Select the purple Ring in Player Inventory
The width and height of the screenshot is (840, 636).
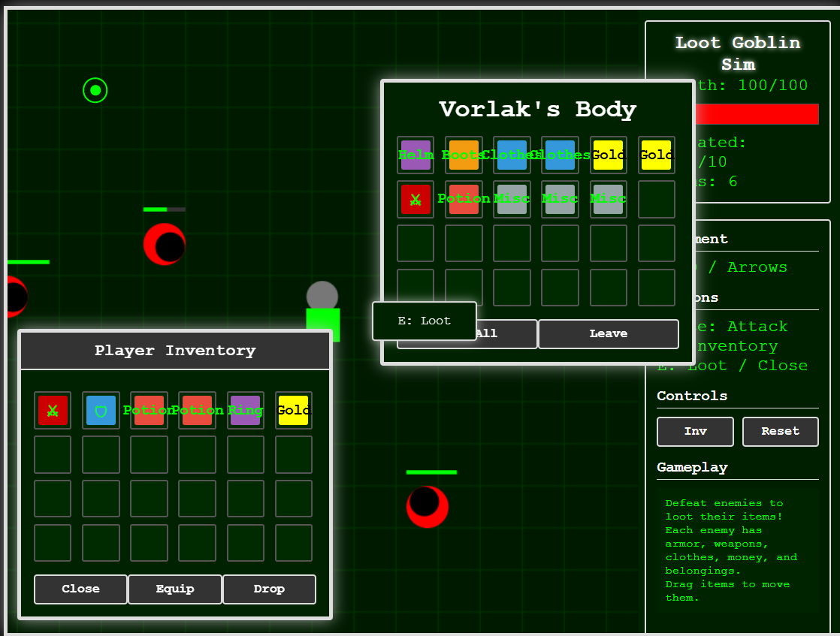(246, 410)
